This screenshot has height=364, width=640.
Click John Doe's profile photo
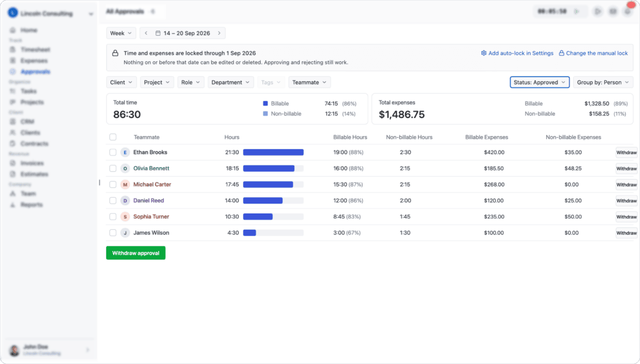tap(14, 350)
